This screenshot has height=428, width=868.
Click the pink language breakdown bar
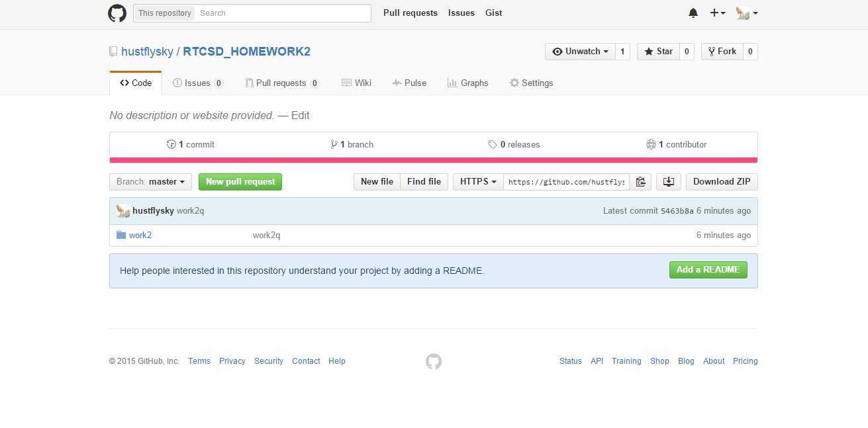[434, 160]
